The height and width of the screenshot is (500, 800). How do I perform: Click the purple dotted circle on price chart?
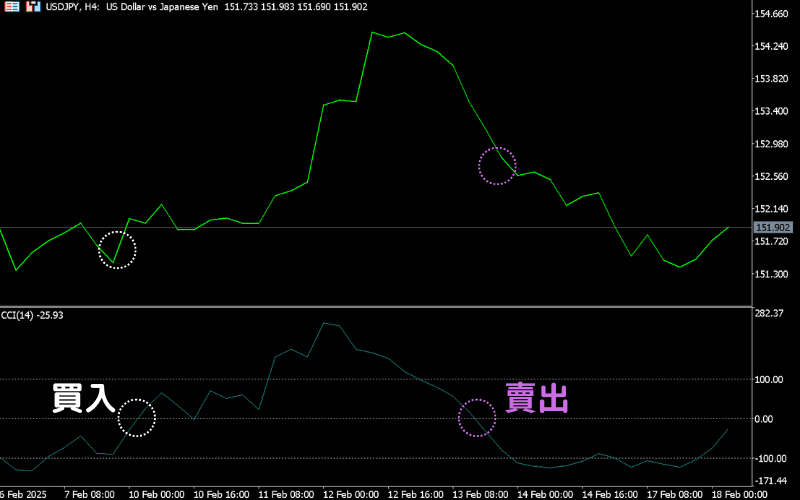pos(497,166)
